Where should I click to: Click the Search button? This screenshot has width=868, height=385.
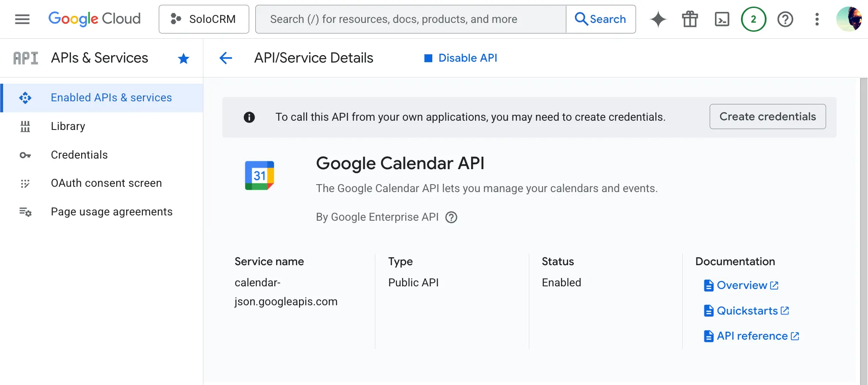[x=601, y=19]
